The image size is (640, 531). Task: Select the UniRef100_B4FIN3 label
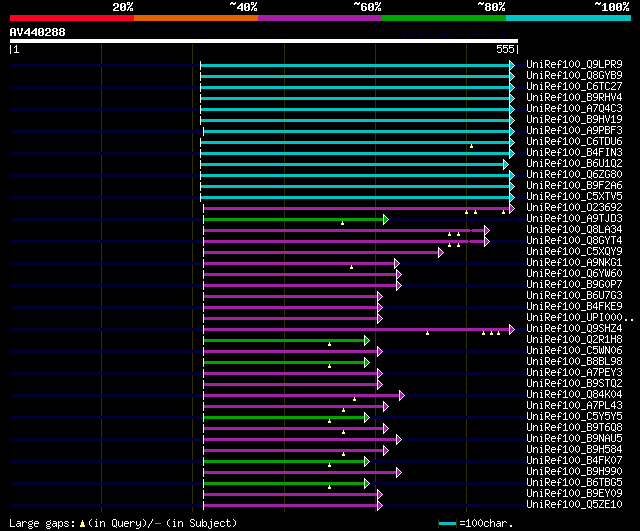click(574, 153)
